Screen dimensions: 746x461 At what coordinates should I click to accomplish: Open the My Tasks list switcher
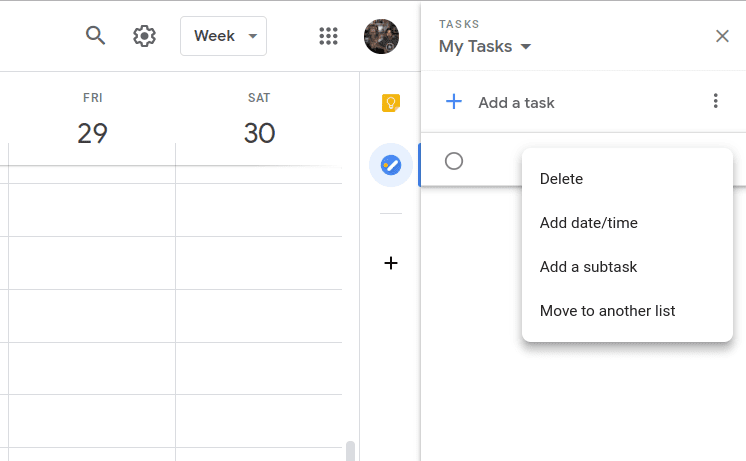485,47
